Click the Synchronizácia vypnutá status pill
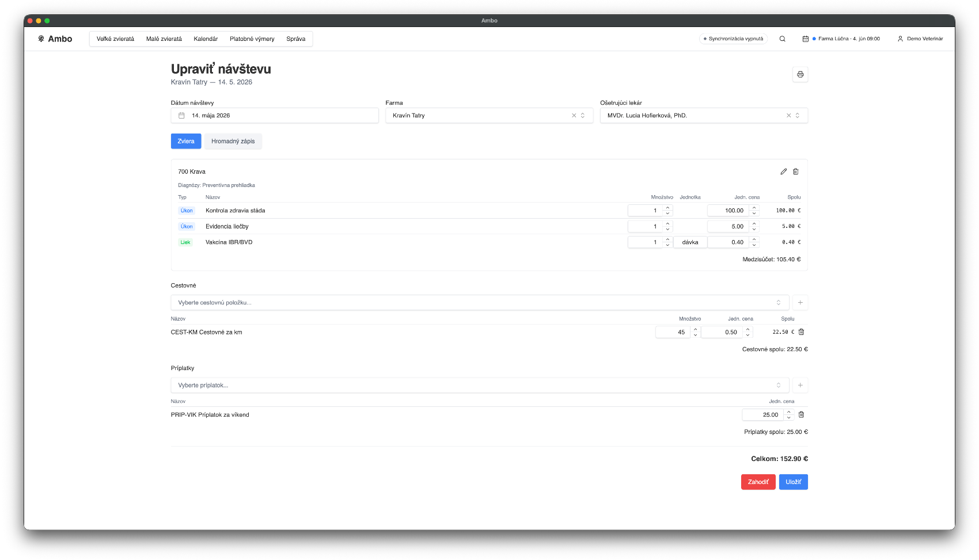 (733, 39)
